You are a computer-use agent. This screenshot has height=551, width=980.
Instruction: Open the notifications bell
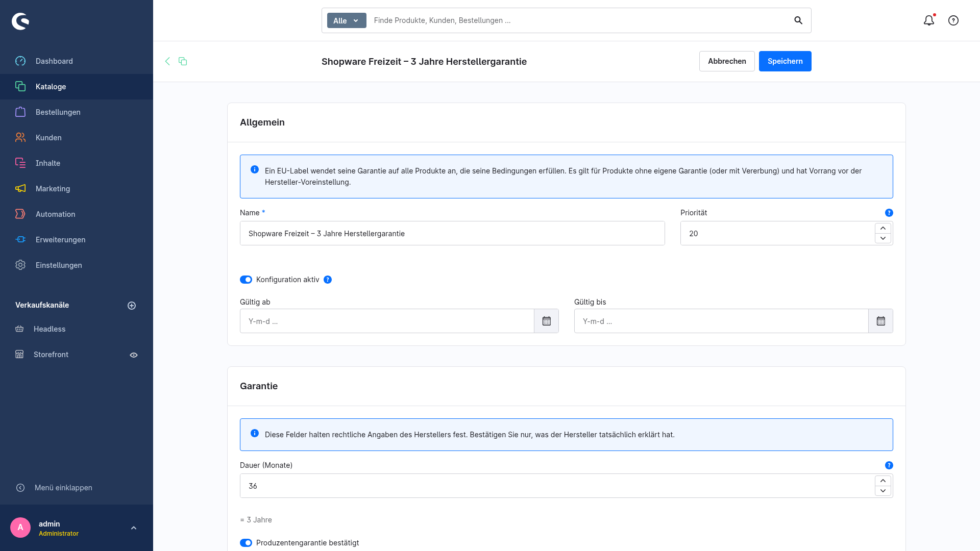coord(929,20)
